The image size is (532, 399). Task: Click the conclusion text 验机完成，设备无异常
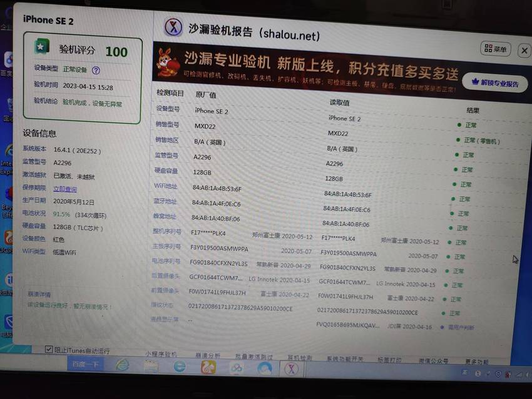point(92,103)
